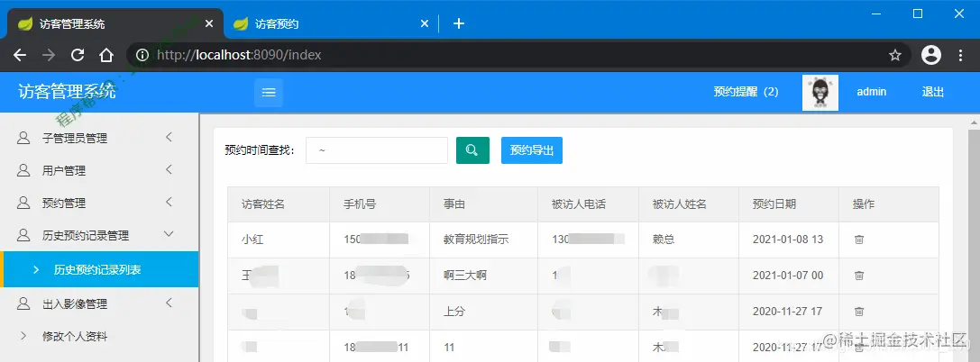
Task: Delete the 小红 record with trash icon
Action: (x=859, y=239)
